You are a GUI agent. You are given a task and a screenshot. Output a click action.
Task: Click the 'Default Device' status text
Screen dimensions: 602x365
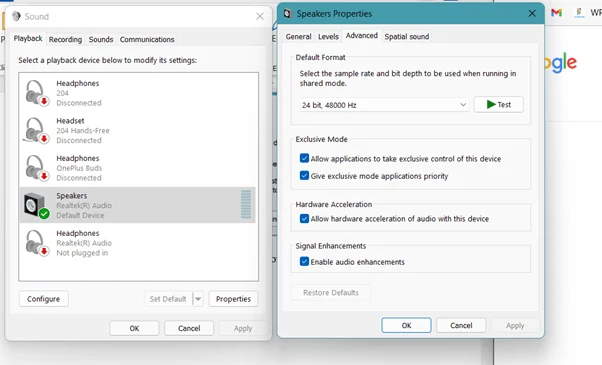tap(80, 215)
